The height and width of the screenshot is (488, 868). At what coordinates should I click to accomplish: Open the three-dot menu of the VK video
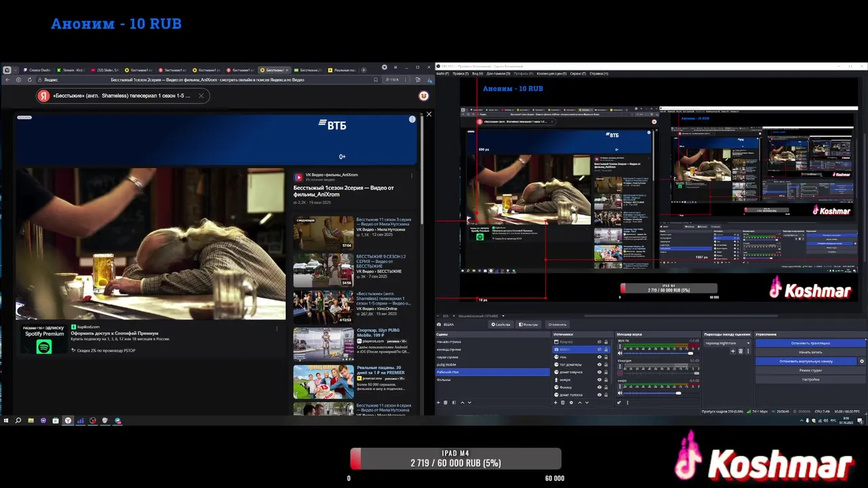(x=412, y=176)
